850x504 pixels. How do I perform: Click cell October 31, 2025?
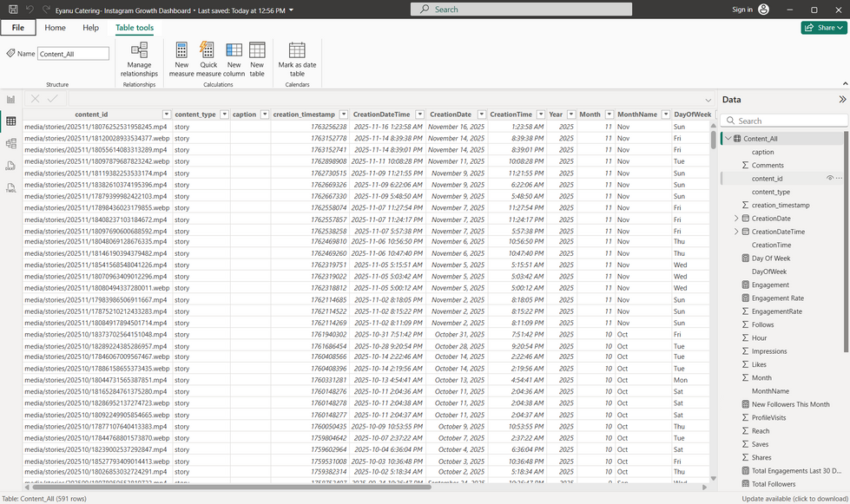[x=459, y=335]
